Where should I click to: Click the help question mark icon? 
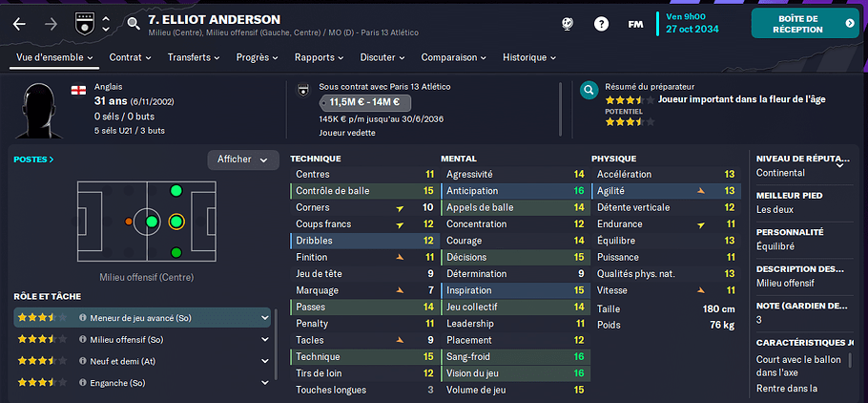(x=601, y=24)
